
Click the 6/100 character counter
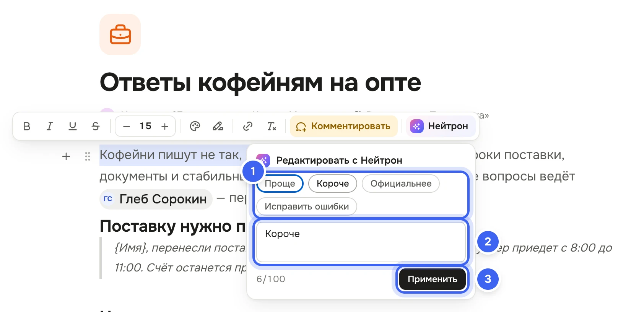271,279
